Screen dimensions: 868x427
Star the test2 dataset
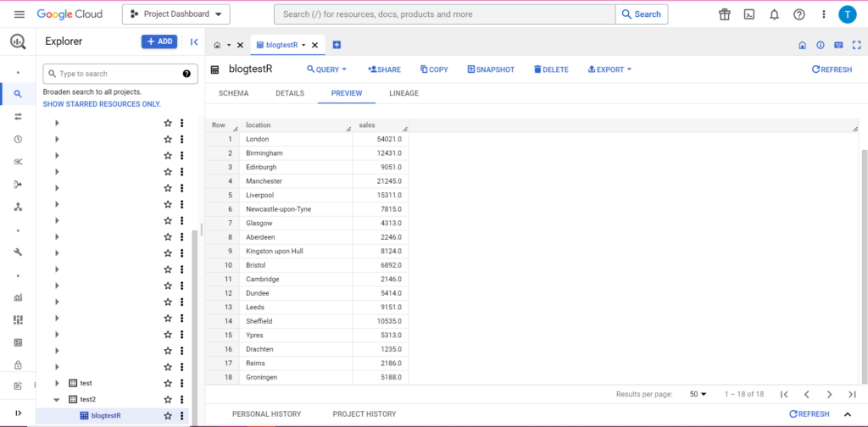[168, 399]
